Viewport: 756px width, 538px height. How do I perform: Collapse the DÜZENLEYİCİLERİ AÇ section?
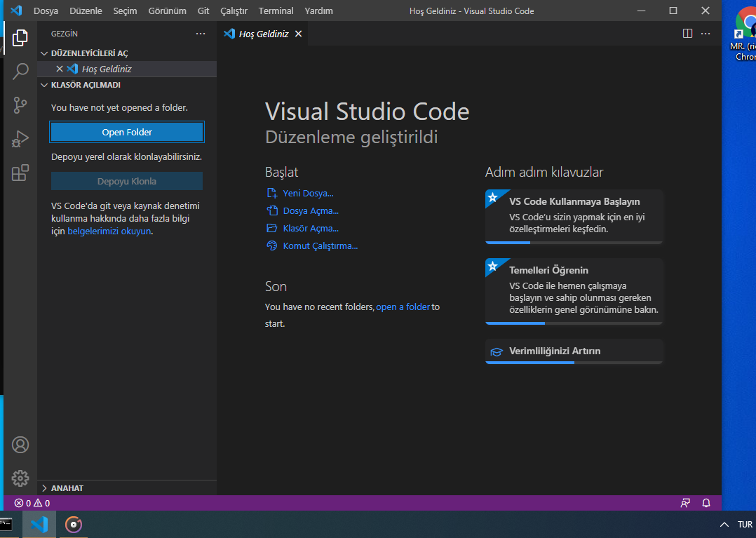click(x=89, y=53)
